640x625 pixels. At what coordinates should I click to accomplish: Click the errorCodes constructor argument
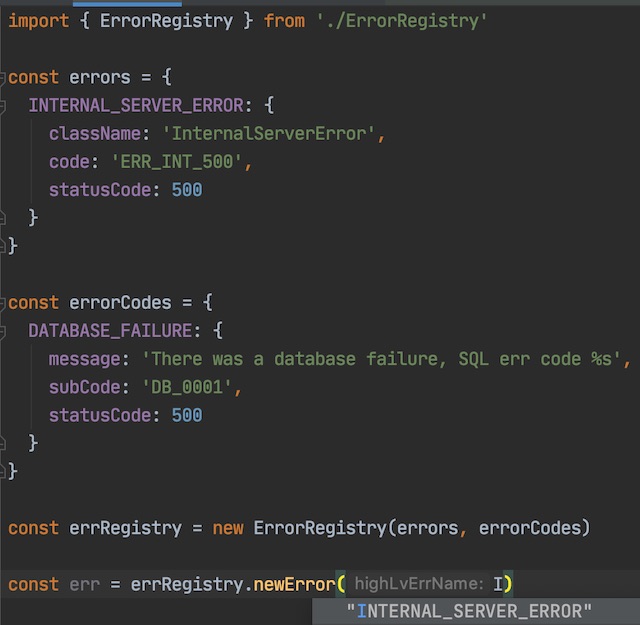tap(529, 528)
